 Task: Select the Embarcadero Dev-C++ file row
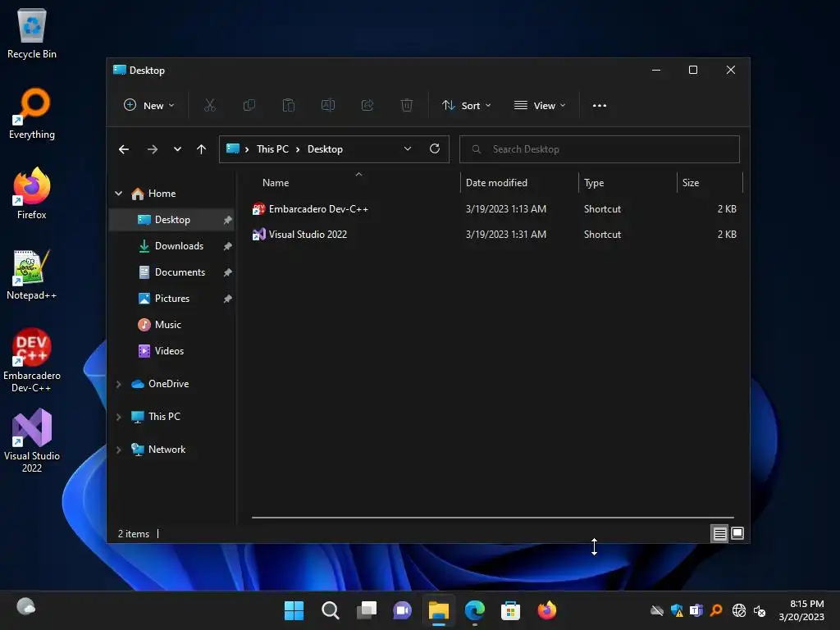pyautogui.click(x=494, y=209)
